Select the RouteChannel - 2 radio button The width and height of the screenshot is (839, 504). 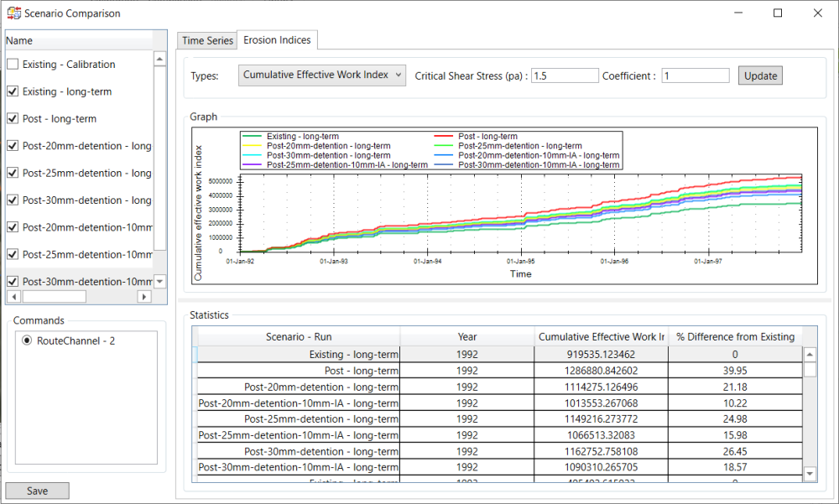click(28, 340)
